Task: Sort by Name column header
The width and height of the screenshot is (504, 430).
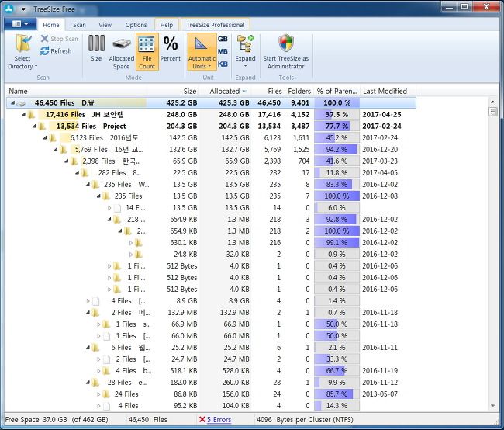Action: [x=77, y=91]
